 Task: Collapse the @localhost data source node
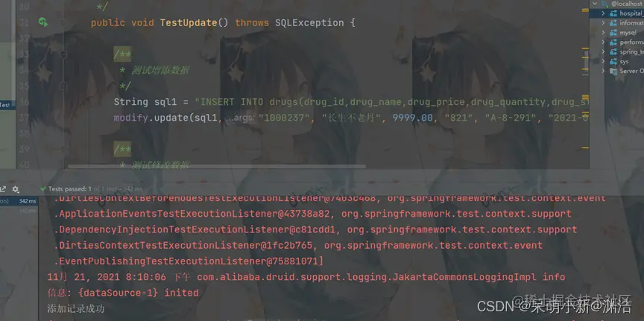(595, 4)
